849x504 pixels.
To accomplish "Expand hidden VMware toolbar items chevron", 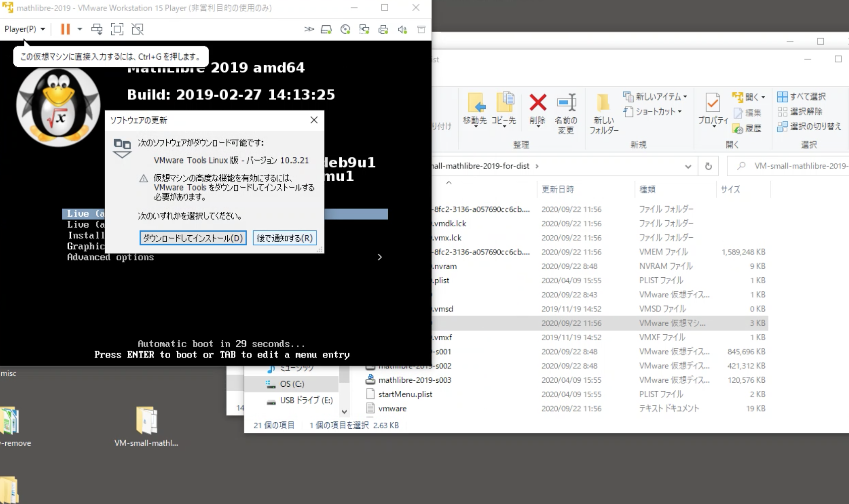I will tap(309, 29).
